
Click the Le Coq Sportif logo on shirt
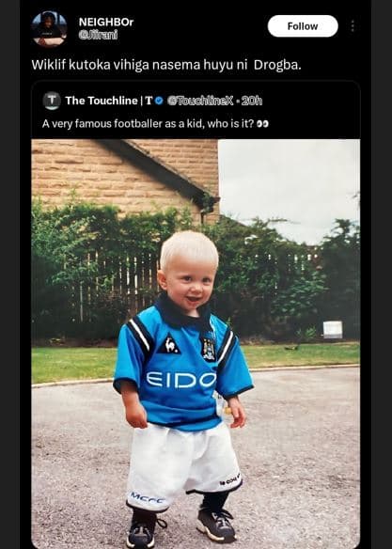coord(168,344)
